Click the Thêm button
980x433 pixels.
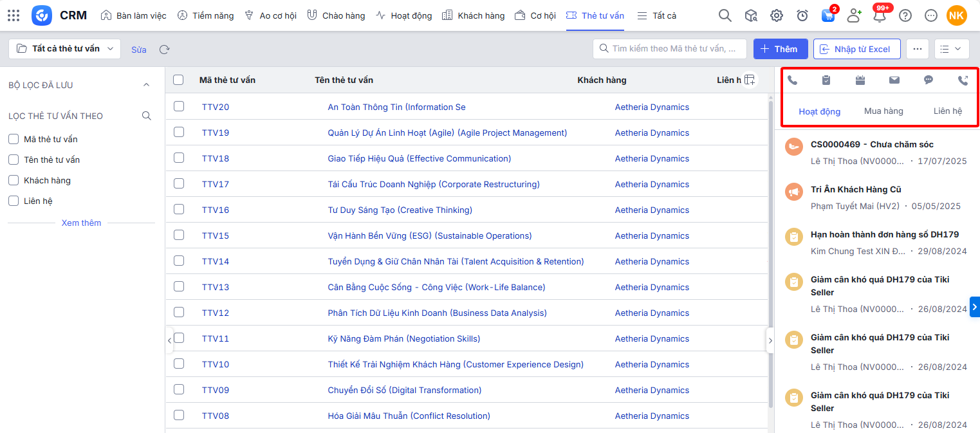click(780, 49)
